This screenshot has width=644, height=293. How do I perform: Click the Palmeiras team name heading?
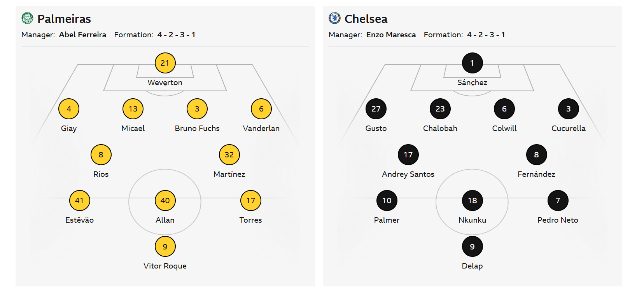coord(64,19)
